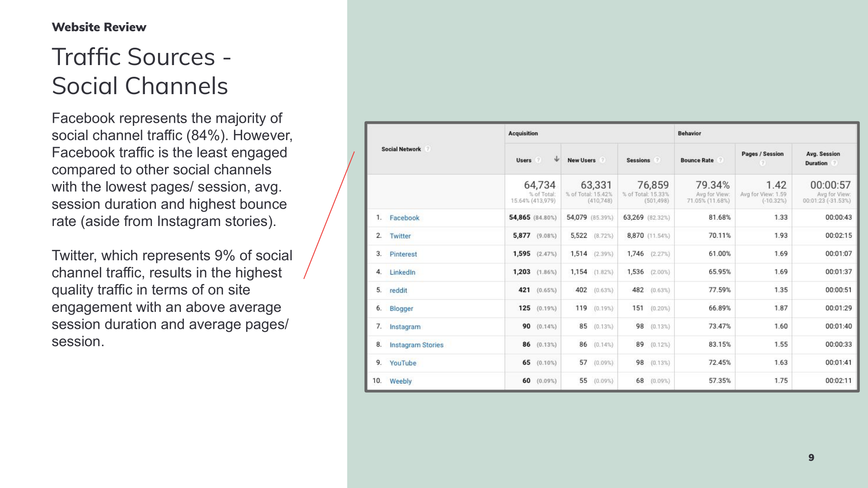
Task: Click the help icon beside Avg. Session Duration
Action: [x=834, y=163]
